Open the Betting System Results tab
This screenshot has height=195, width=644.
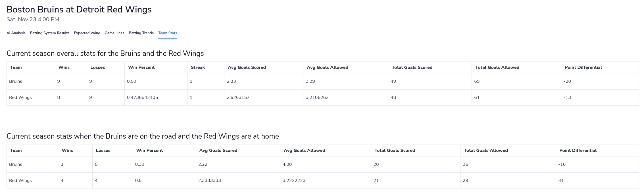pos(49,33)
